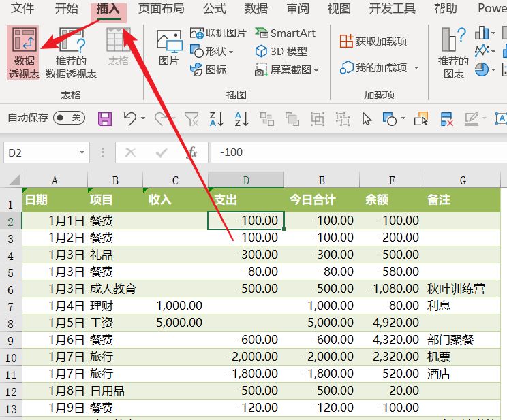
Task: Open the 视图 (View) tab
Action: [x=339, y=8]
